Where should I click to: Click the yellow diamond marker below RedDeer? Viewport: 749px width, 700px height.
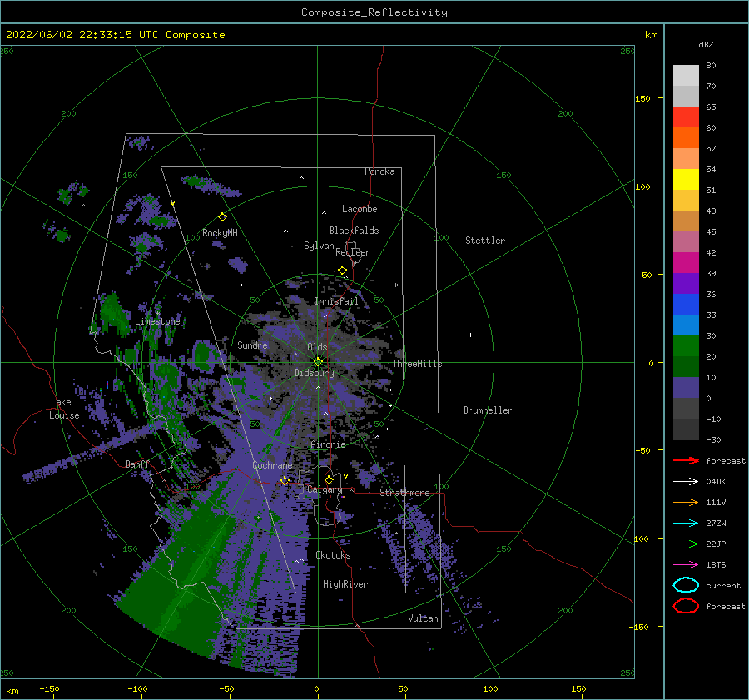[342, 271]
